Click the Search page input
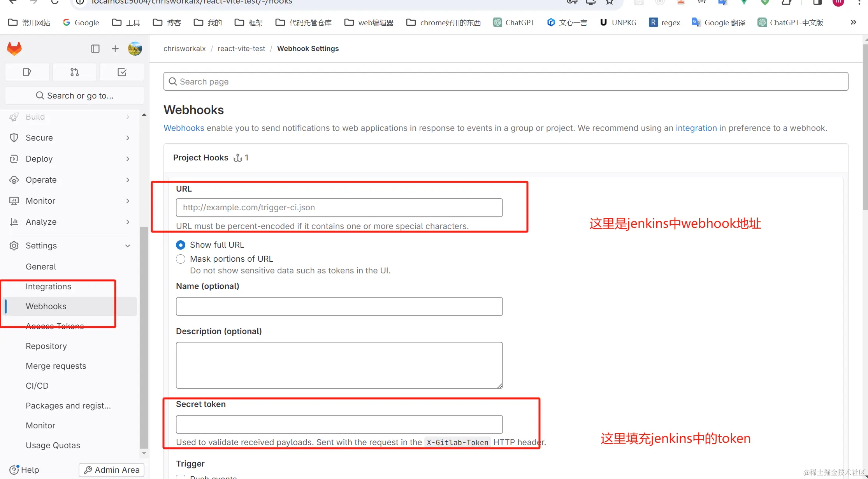This screenshot has width=868, height=479. coord(506,81)
